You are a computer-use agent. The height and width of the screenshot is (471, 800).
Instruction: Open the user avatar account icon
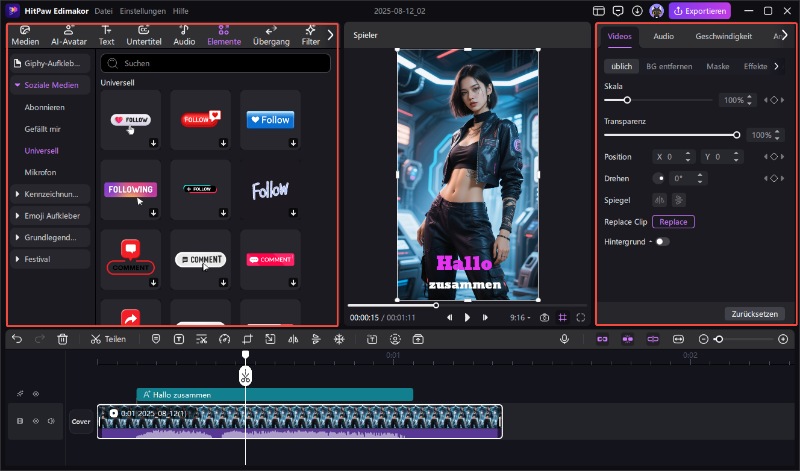[x=656, y=11]
